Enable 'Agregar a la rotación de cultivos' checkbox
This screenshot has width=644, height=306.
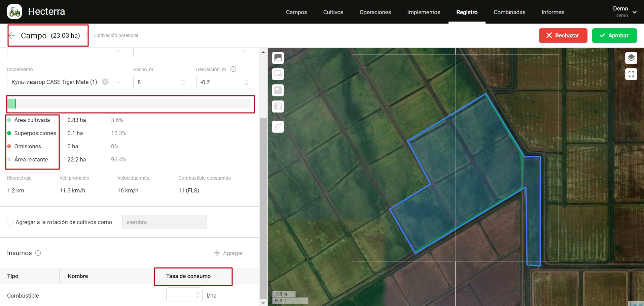10,222
